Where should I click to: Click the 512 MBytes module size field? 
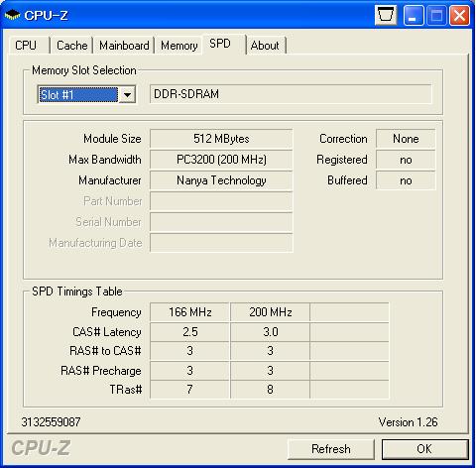tap(221, 139)
